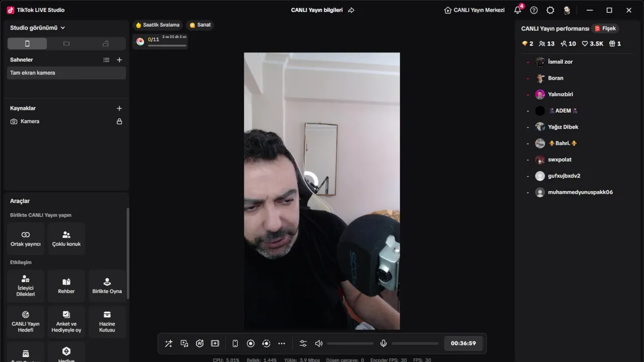Click the diamonds count stat

click(x=527, y=44)
